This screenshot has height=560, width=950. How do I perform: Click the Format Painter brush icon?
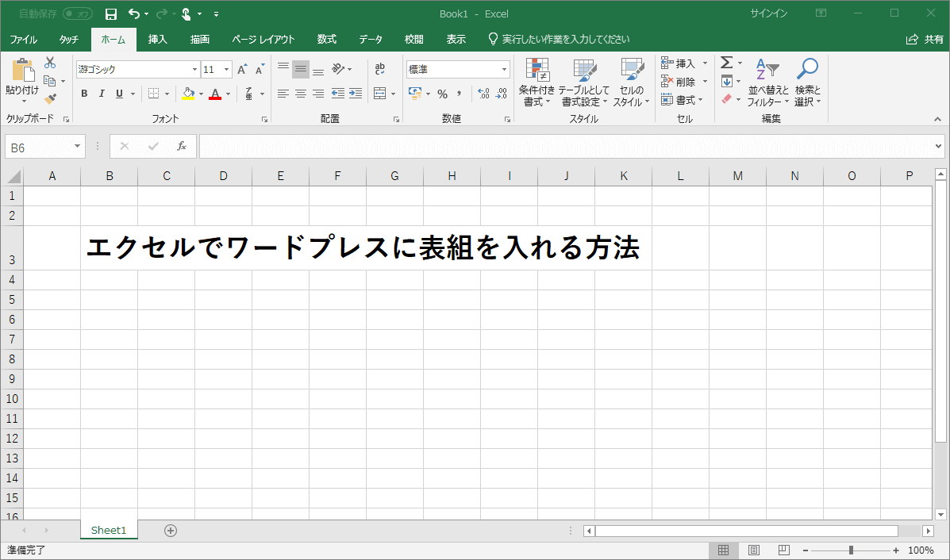point(50,99)
